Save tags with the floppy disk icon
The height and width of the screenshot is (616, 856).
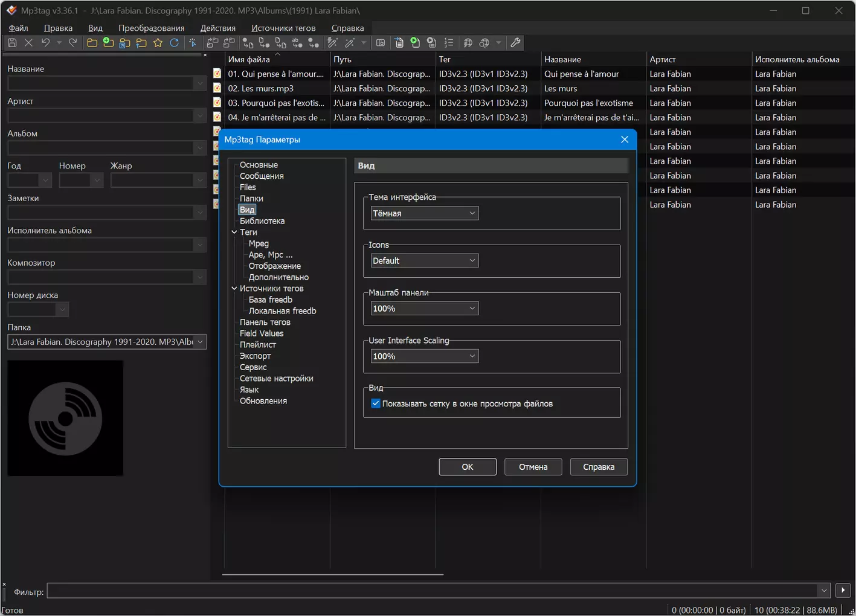click(x=12, y=43)
